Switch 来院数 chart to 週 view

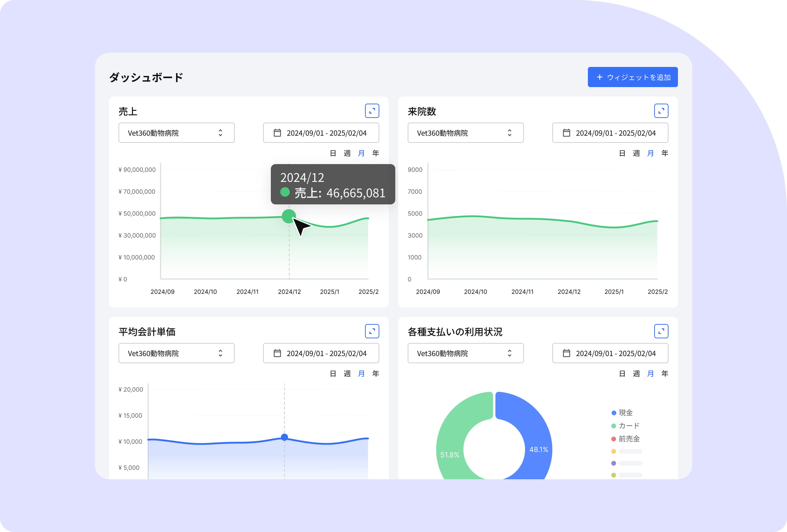click(x=636, y=153)
